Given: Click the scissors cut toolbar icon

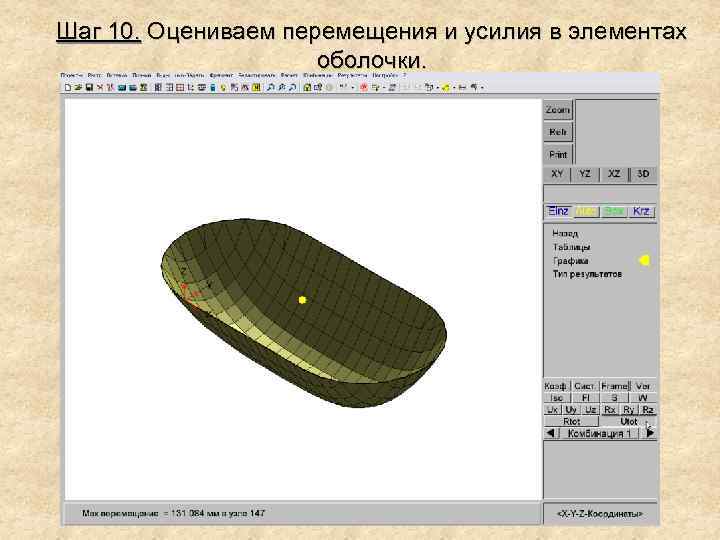Looking at the screenshot, I should pyautogui.click(x=110, y=87).
